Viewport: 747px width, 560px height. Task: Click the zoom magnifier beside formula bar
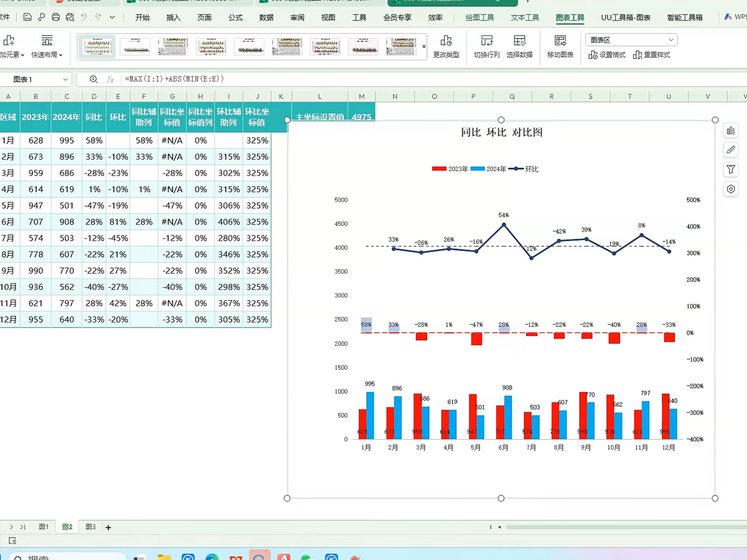93,79
